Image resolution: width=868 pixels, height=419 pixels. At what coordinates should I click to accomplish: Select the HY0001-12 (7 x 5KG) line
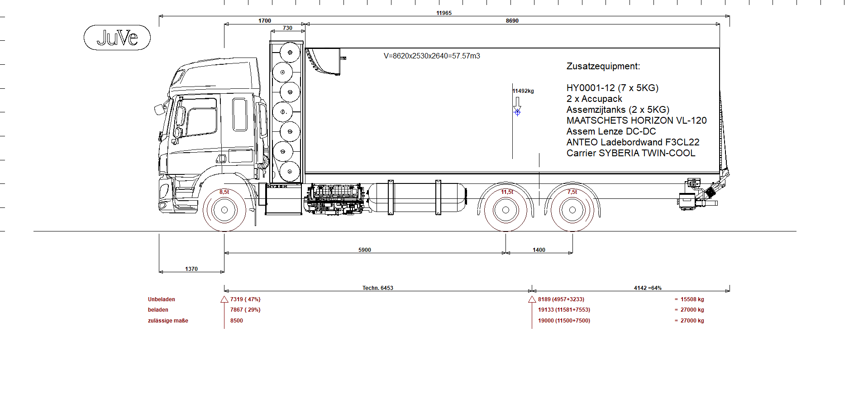612,88
